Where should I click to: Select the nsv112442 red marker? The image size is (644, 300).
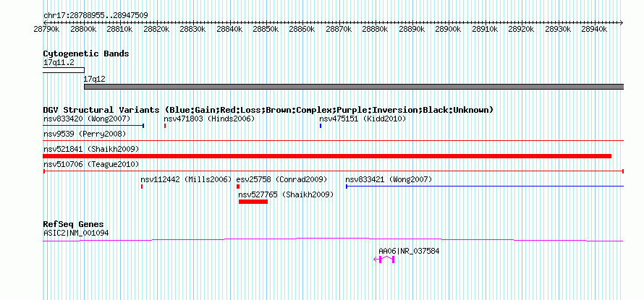(x=142, y=187)
